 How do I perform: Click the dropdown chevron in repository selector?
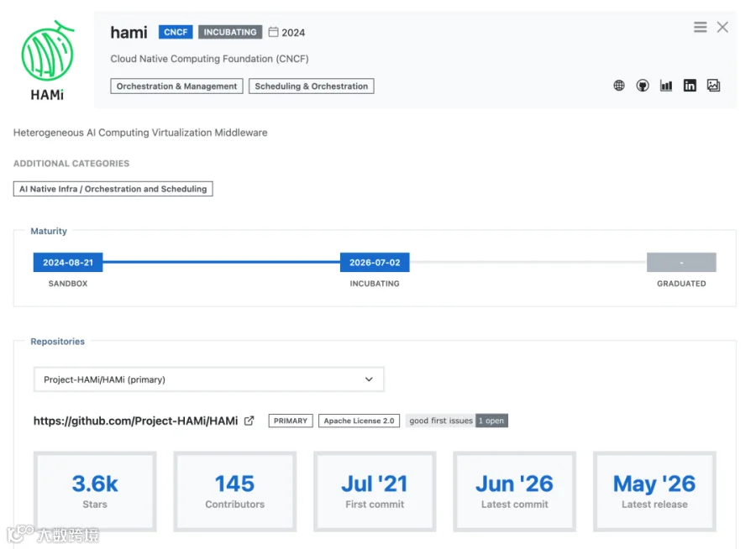tap(369, 379)
